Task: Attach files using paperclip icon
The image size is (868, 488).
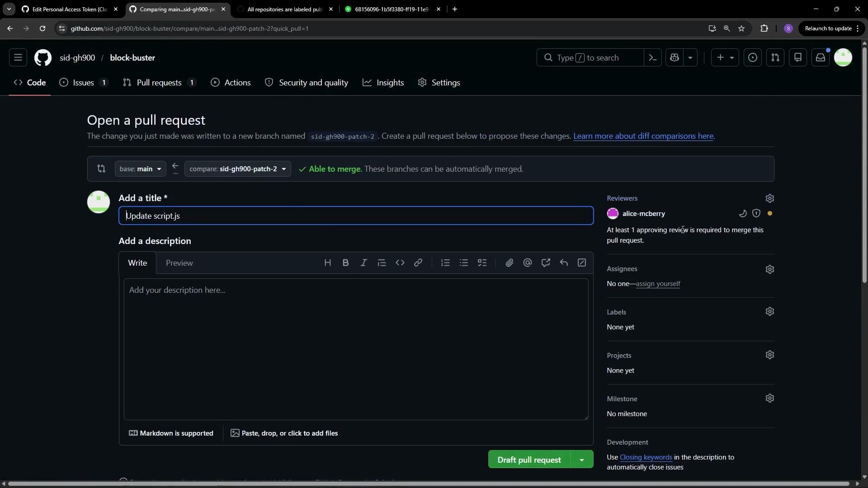Action: pos(509,263)
